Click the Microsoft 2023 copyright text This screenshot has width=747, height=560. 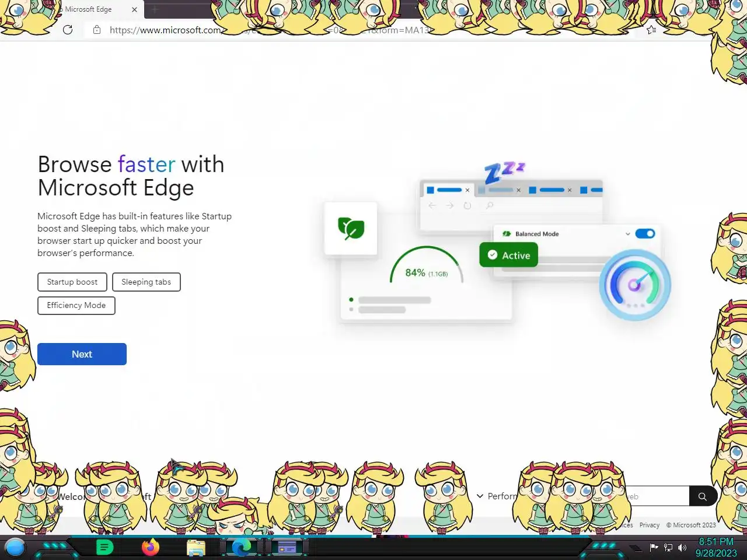click(x=691, y=525)
